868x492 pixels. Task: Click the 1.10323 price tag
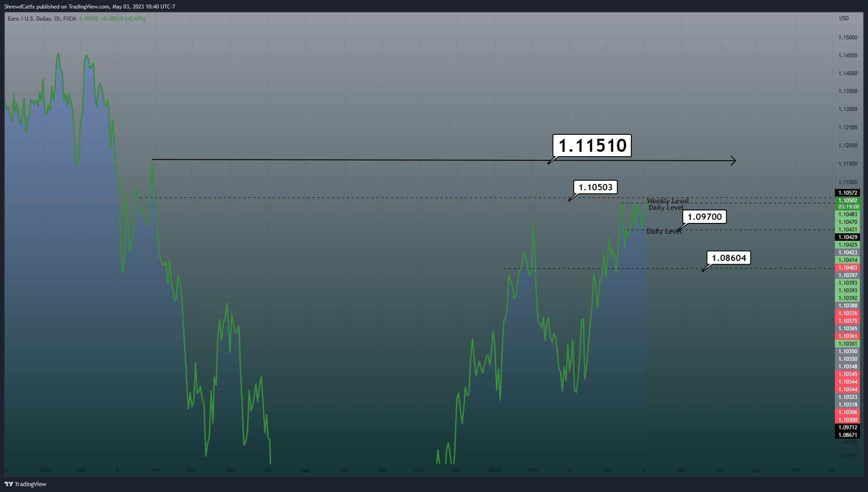(847, 397)
